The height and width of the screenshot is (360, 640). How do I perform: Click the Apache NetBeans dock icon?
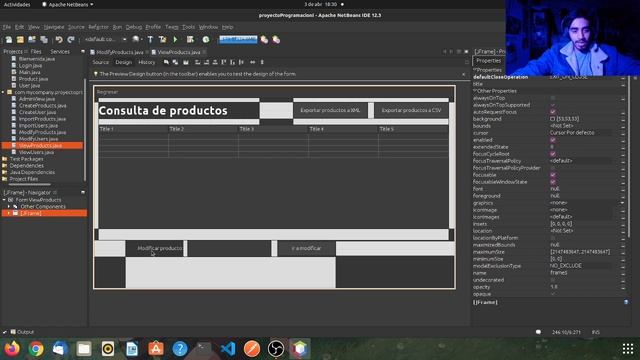coord(300,349)
